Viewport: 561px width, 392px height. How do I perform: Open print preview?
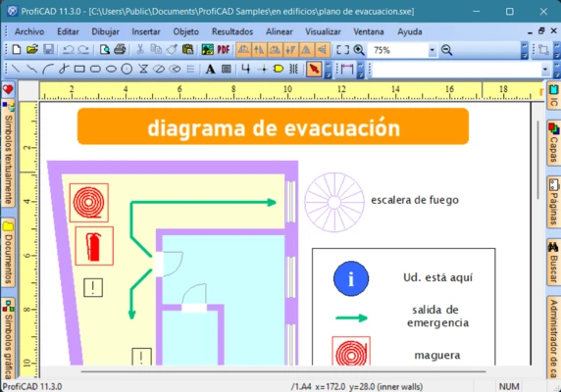pos(105,49)
